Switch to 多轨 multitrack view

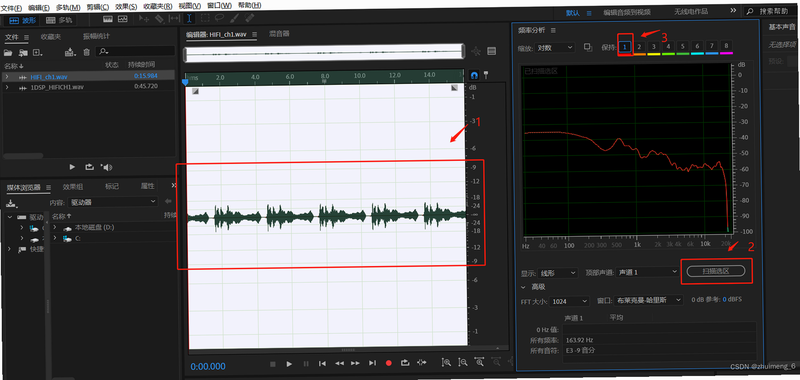tap(59, 20)
